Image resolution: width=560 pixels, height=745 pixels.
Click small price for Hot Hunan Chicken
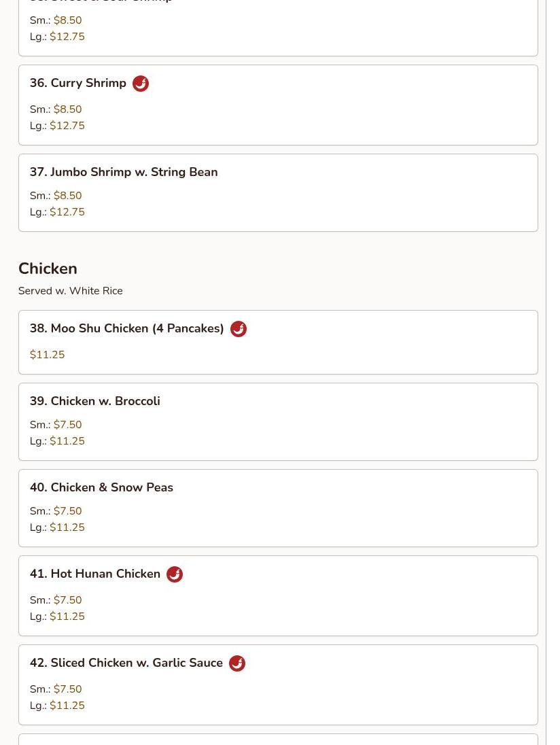(x=67, y=600)
